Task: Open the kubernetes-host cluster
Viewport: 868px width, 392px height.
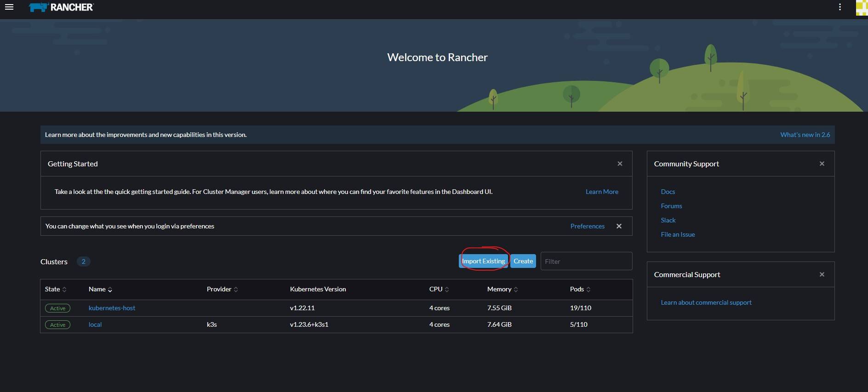Action: click(x=112, y=308)
